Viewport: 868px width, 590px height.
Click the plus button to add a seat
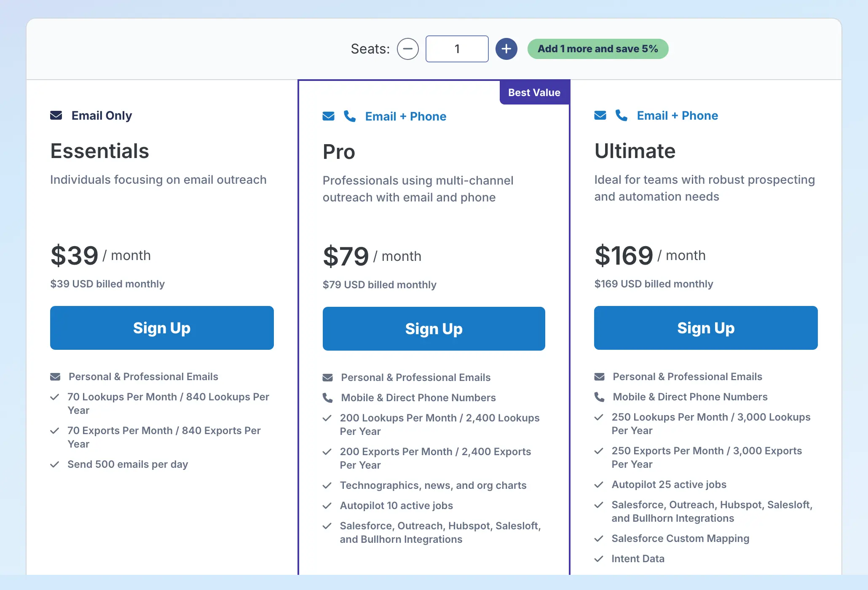click(x=506, y=49)
